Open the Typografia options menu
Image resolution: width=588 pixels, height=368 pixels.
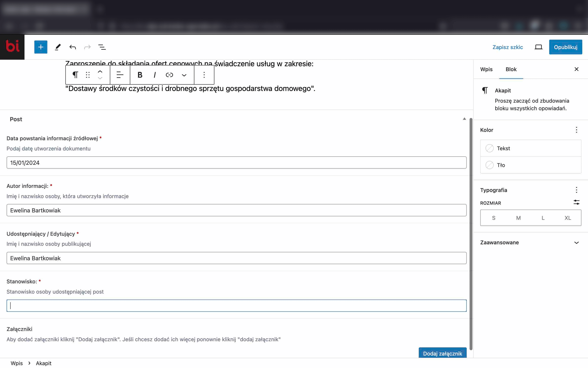576,190
